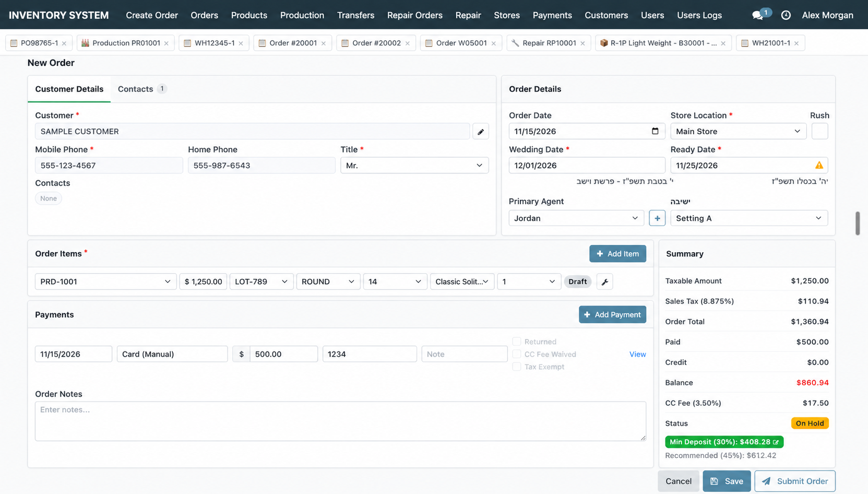Add a primary agent with plus button

pyautogui.click(x=657, y=218)
